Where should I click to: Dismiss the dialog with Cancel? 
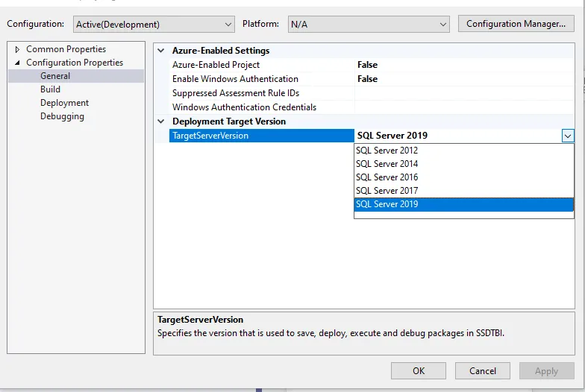pos(482,371)
